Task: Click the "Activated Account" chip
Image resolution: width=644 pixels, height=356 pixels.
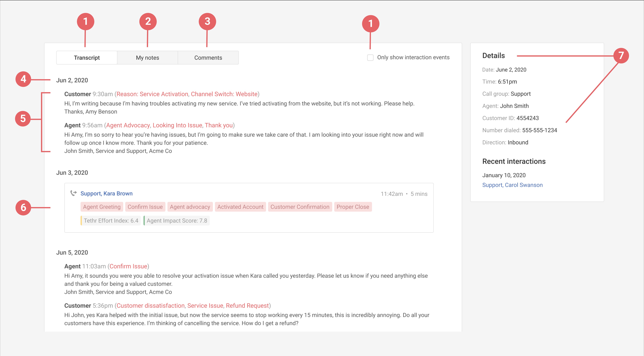Action: (x=240, y=207)
